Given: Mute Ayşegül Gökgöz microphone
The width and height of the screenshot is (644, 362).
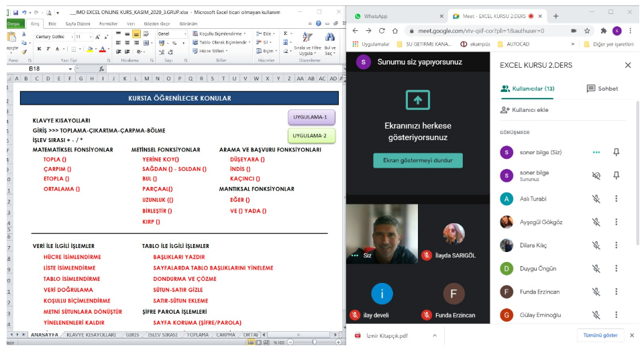Looking at the screenshot, I should click(x=596, y=222).
